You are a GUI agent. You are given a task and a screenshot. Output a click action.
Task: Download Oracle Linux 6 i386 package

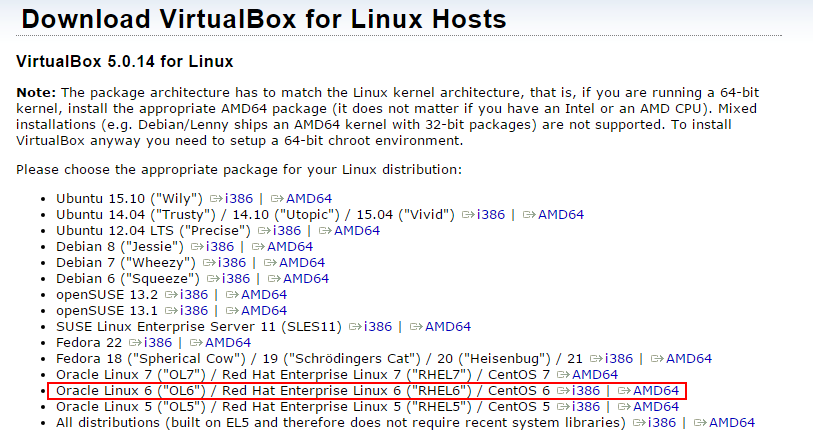point(586,391)
